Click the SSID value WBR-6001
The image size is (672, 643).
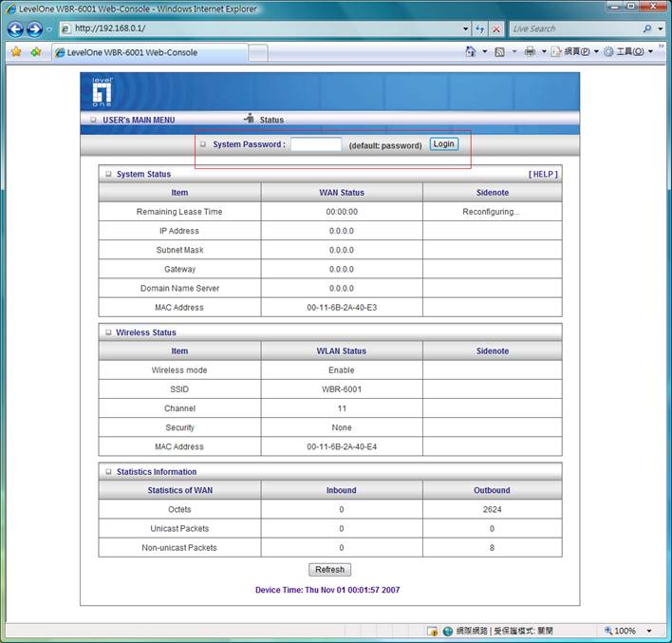coord(342,389)
